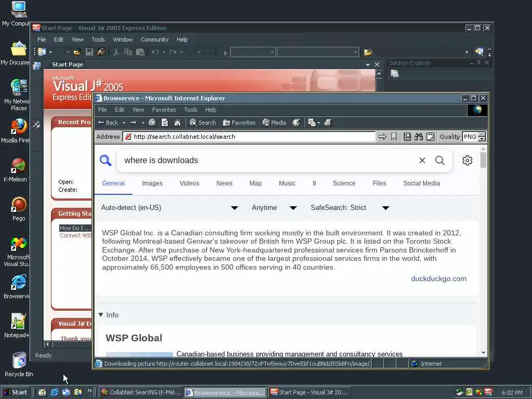Click the Cut scissors icon in Visual J#
Screen dimensions: 532x399
[x=116, y=52]
